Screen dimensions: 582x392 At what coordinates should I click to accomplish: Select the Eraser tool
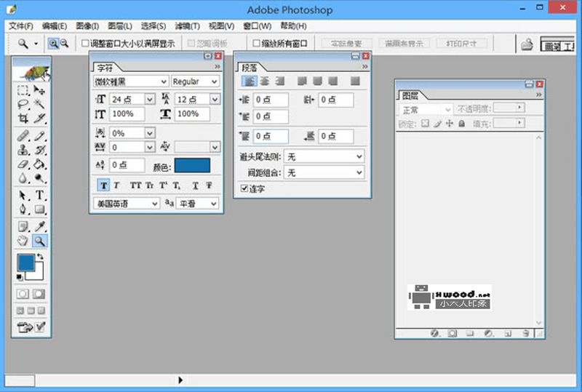pos(23,164)
